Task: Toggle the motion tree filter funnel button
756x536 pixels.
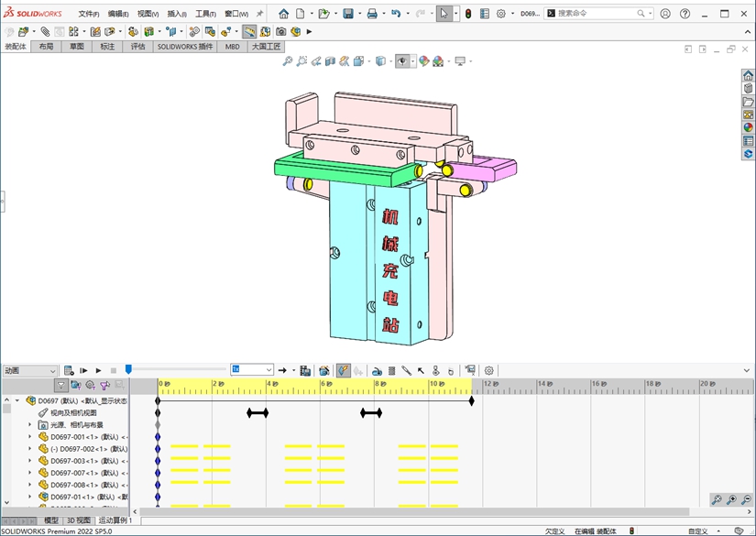Action: coord(60,385)
